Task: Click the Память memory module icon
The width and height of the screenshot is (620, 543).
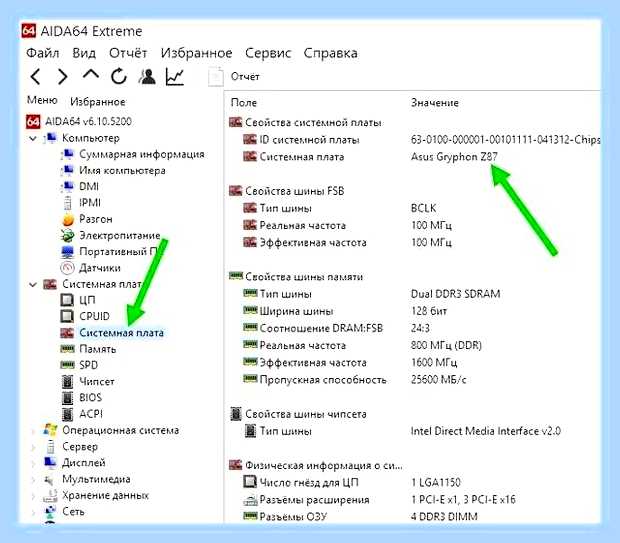Action: point(67,349)
